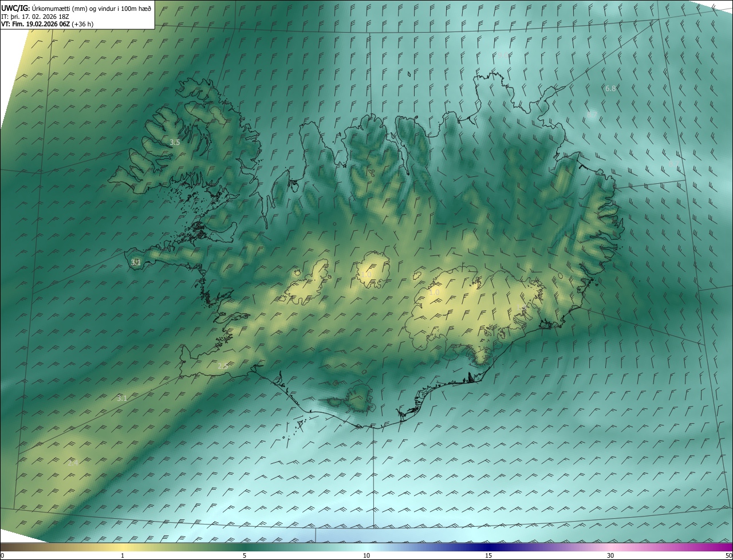Select the 6.8 precipitation value on the map

tap(610, 88)
